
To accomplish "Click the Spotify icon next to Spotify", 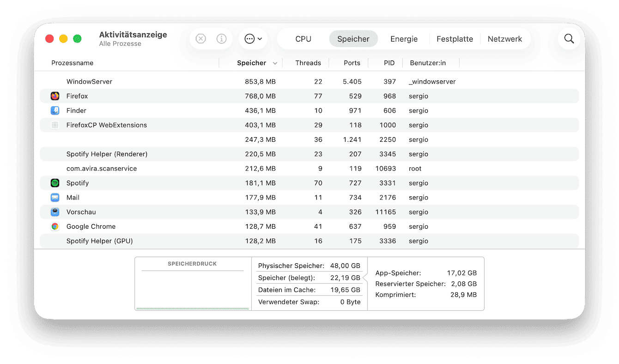I will click(x=55, y=183).
